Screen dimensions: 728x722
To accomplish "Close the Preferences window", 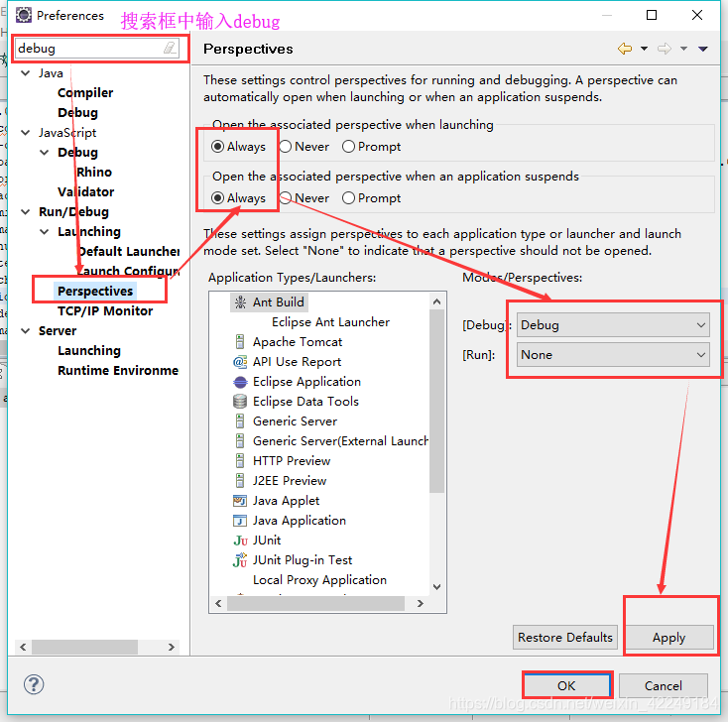I will tap(697, 15).
